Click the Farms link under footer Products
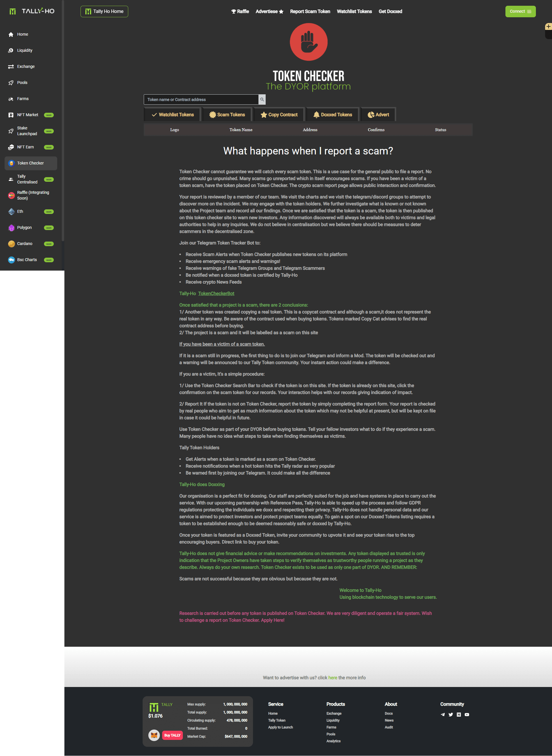 [331, 727]
